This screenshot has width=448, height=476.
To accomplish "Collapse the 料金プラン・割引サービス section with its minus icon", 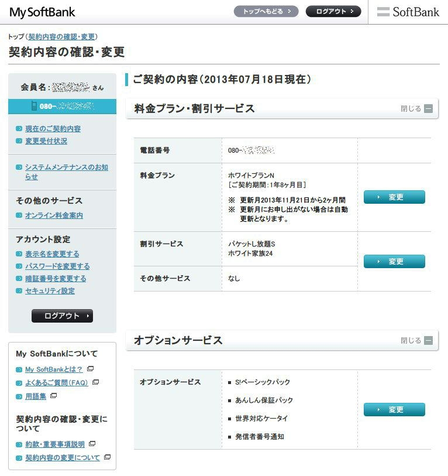I will coord(428,108).
